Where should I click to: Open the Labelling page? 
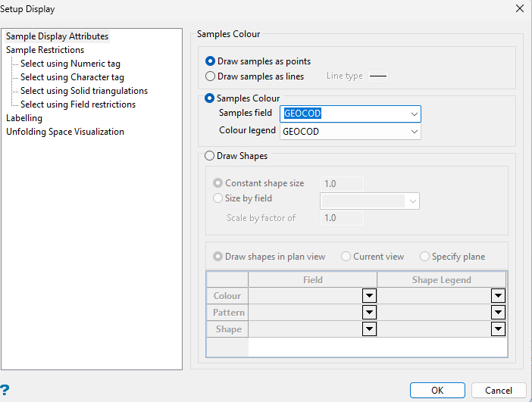point(24,118)
